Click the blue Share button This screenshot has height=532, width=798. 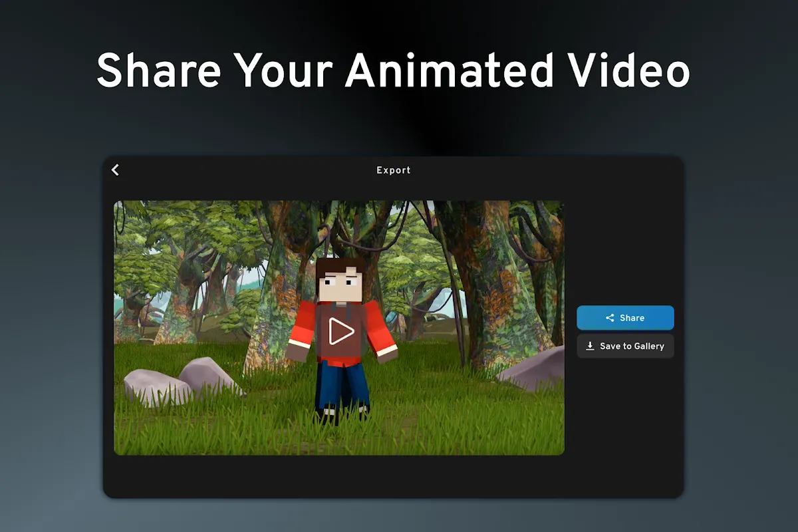tap(625, 318)
